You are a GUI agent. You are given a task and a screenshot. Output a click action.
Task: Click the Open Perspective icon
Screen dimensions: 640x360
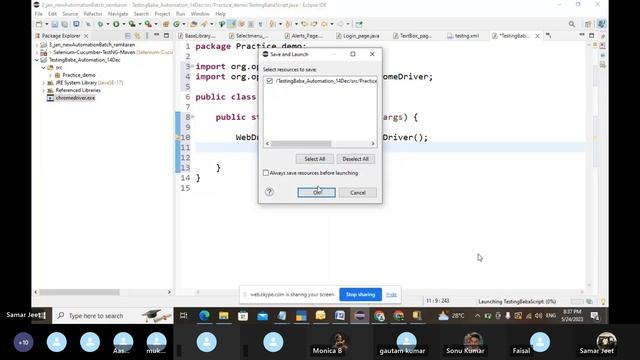[x=588, y=24]
